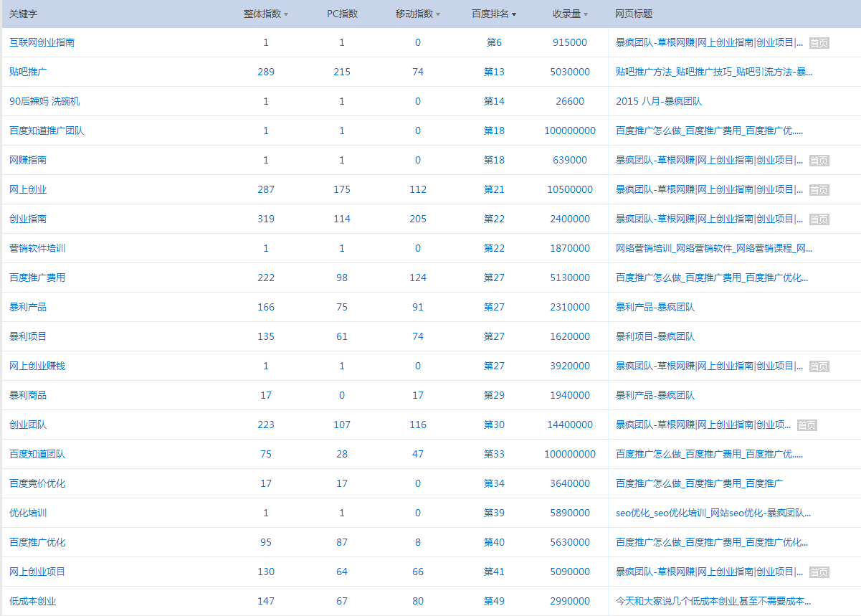Click 收录量 value 5030000
861x616 pixels.
click(x=570, y=72)
